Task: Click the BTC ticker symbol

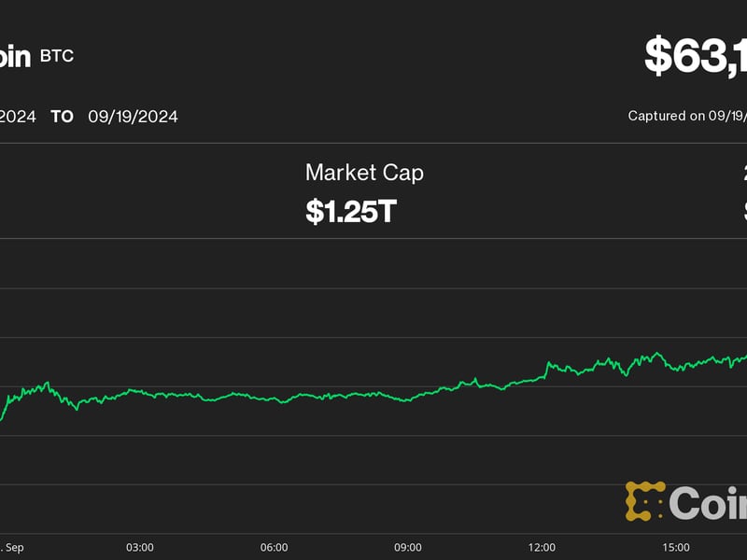Action: coord(57,56)
